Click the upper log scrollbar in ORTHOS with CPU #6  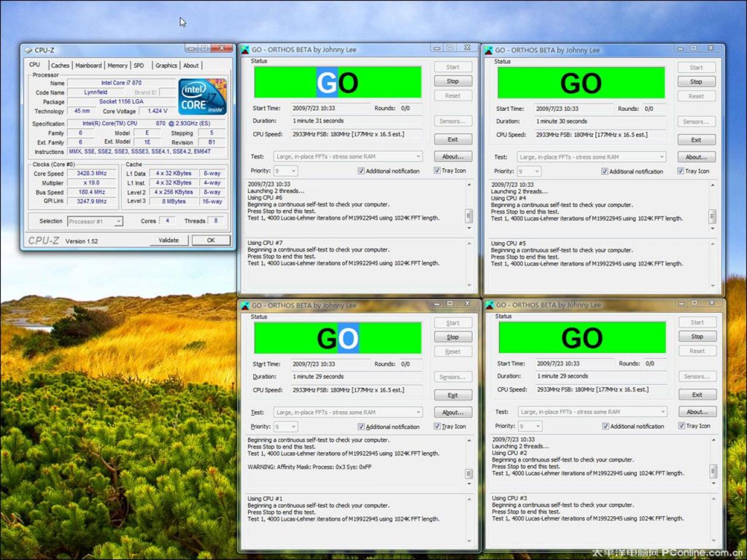point(469,206)
